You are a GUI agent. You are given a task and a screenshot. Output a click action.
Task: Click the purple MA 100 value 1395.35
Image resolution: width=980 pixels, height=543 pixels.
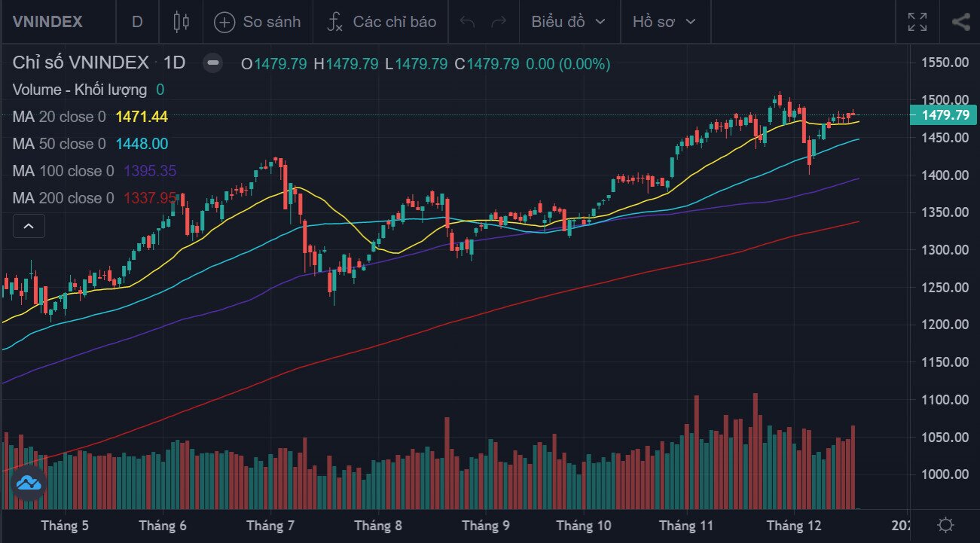click(x=150, y=171)
